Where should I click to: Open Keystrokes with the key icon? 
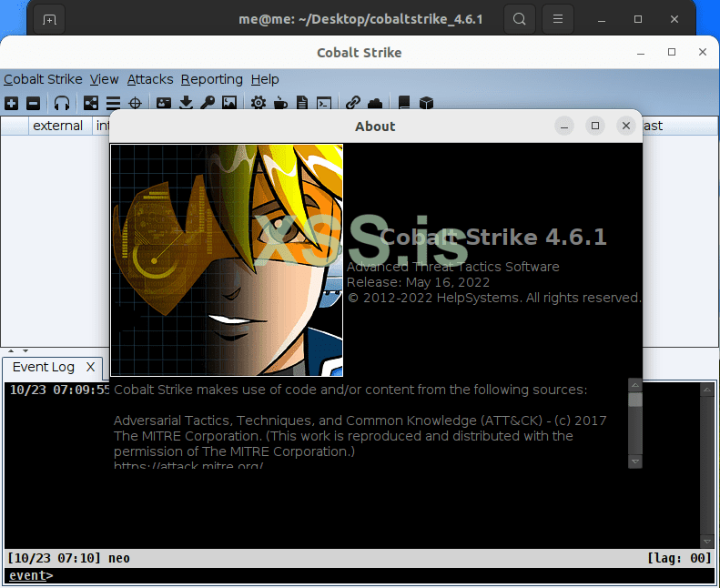(208, 103)
